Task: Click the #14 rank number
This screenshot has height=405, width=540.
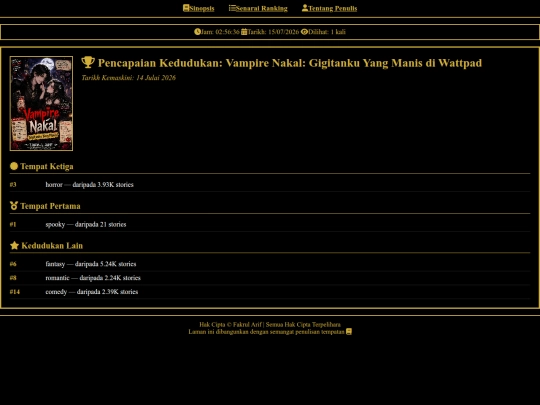Action: (15, 292)
